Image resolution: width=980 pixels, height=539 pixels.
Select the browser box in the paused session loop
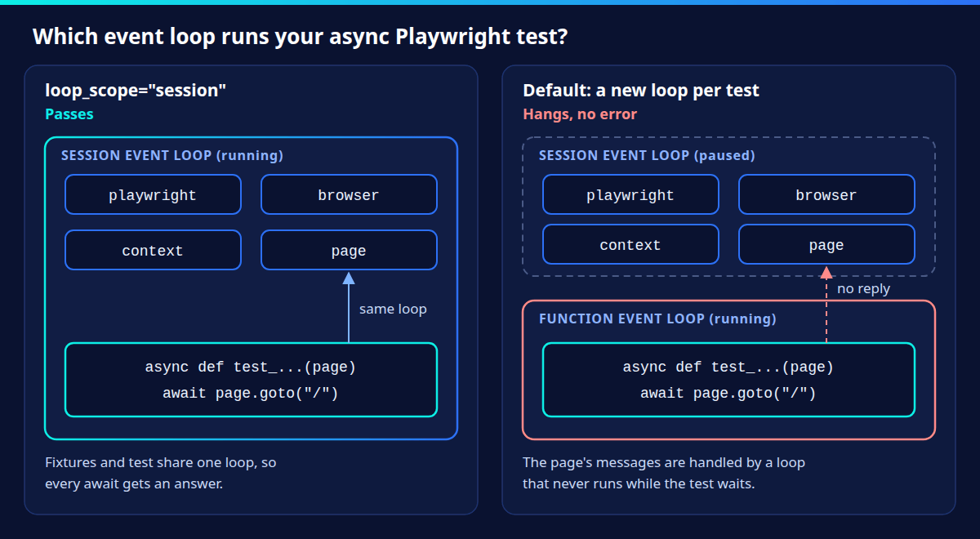[x=826, y=194]
